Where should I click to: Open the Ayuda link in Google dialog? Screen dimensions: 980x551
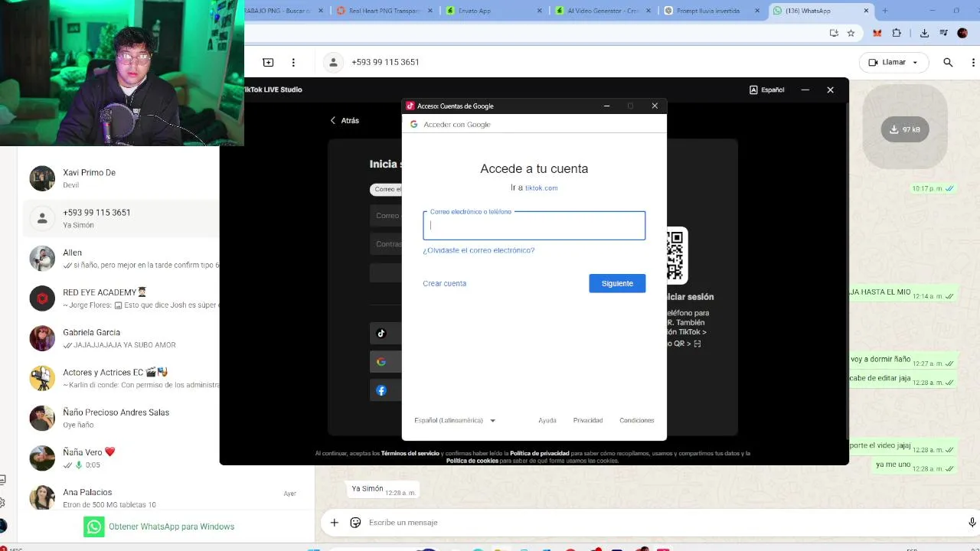(x=547, y=420)
